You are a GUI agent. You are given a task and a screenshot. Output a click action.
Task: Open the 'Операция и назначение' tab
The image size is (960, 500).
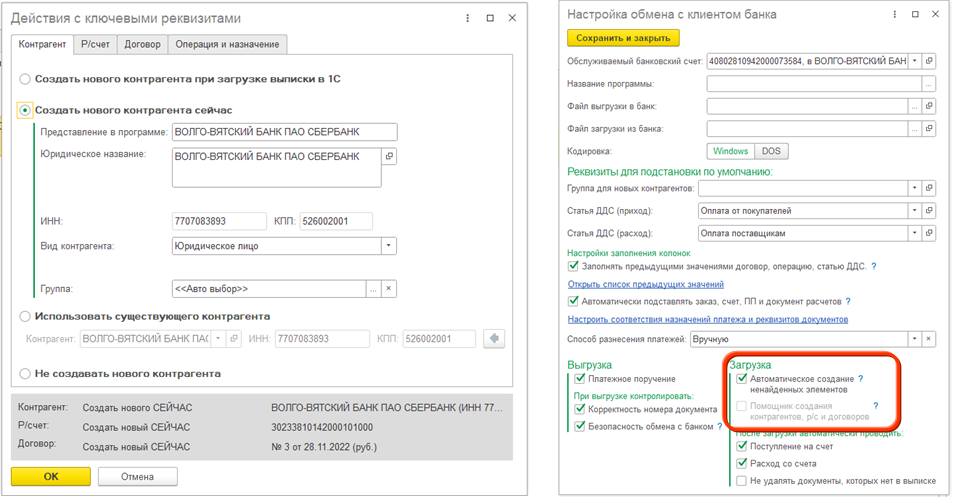228,44
